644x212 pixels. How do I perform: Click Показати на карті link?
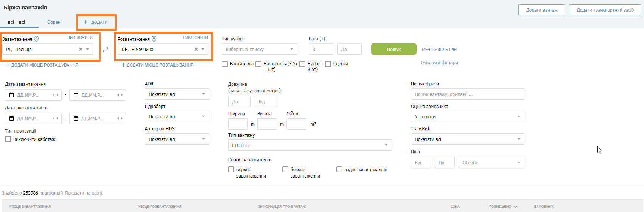[83, 193]
